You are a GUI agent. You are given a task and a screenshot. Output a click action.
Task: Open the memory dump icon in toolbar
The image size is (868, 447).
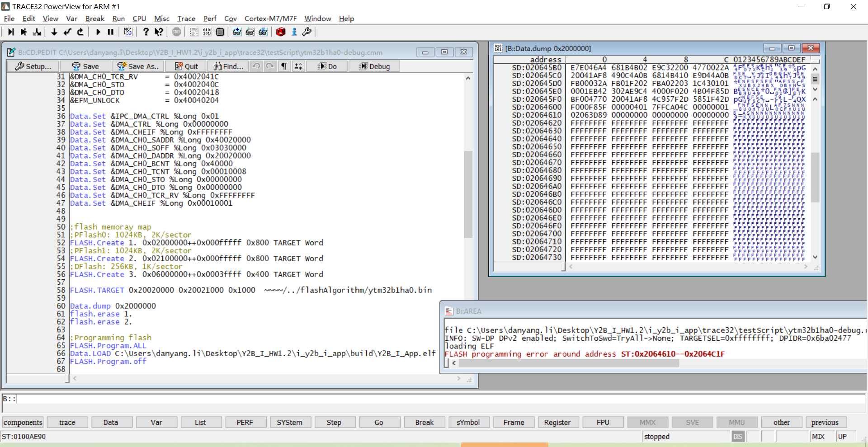pyautogui.click(x=207, y=32)
